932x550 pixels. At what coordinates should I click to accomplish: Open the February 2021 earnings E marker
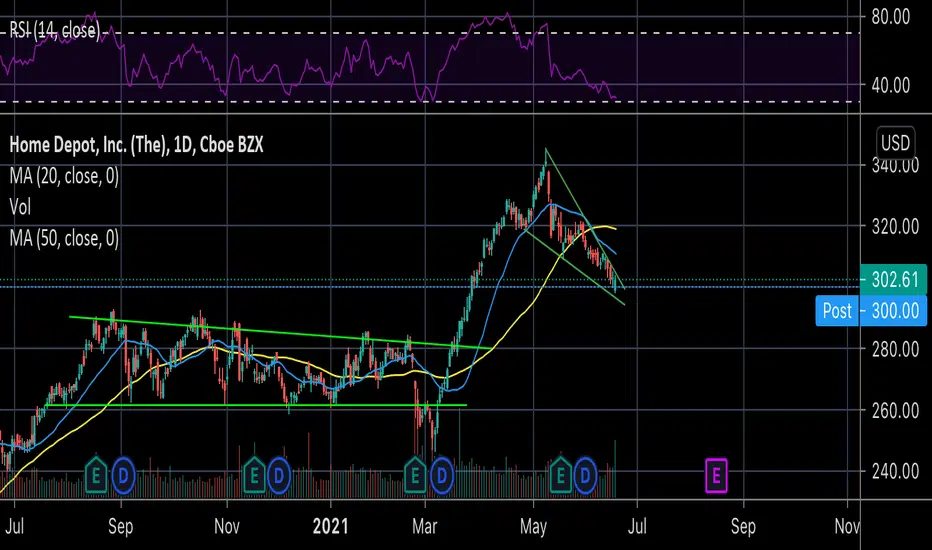tap(415, 475)
